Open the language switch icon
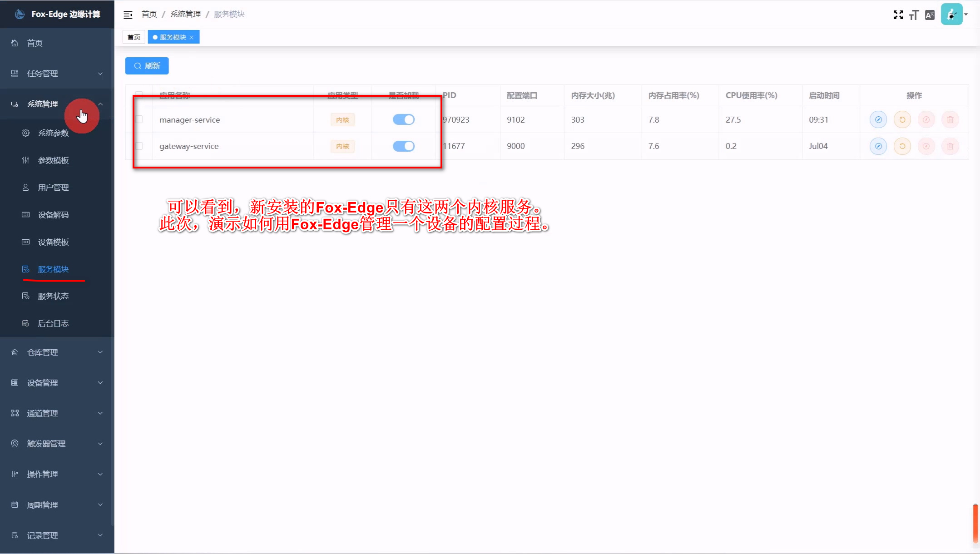This screenshot has width=980, height=554. (930, 15)
